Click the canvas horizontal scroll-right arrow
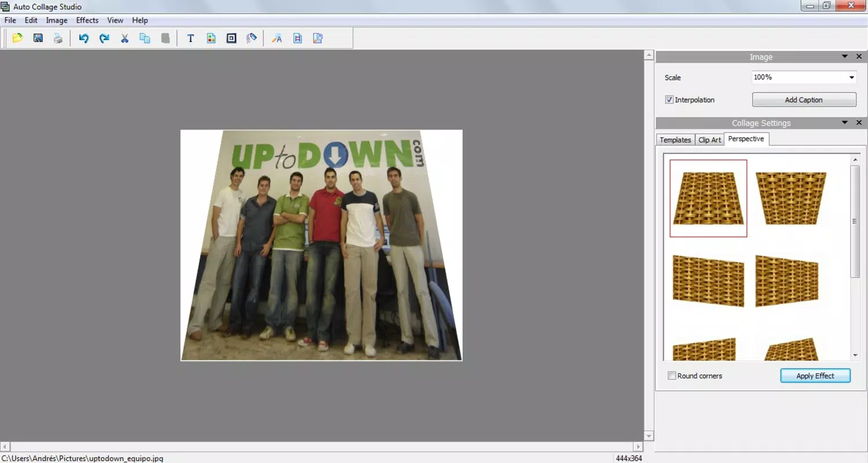Image resolution: width=868 pixels, height=463 pixels. tap(638, 447)
